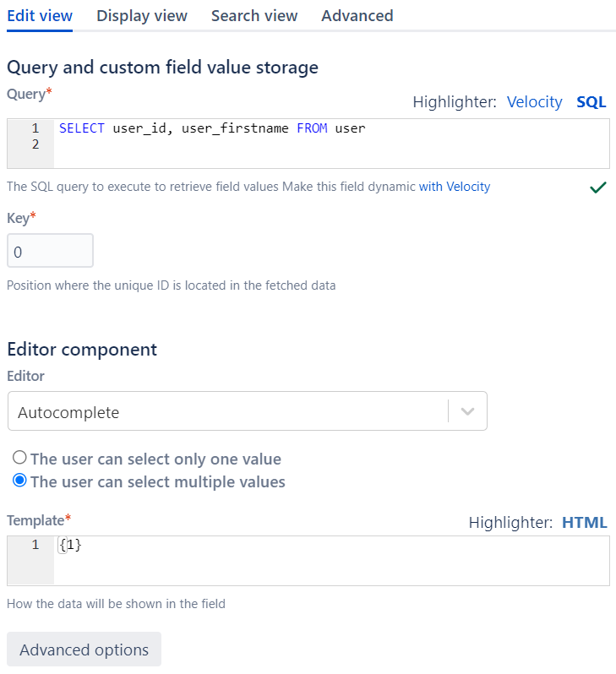
Task: Select 'The user can select only one value'
Action: (19, 459)
